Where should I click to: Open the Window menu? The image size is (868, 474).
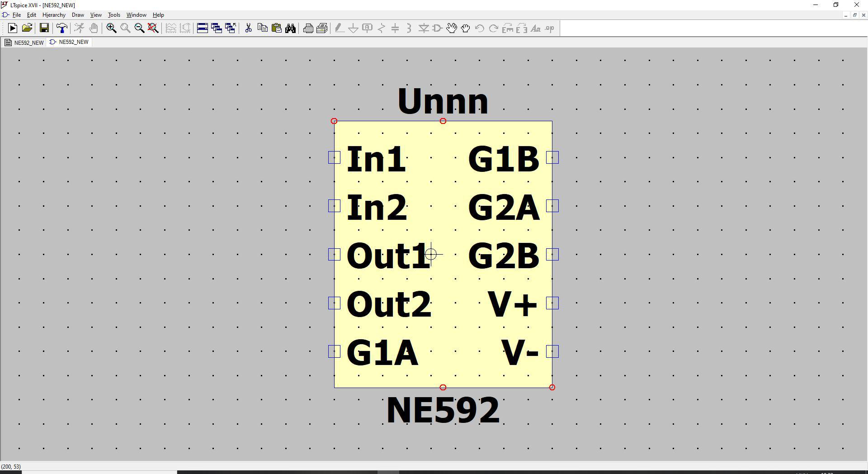tap(136, 15)
